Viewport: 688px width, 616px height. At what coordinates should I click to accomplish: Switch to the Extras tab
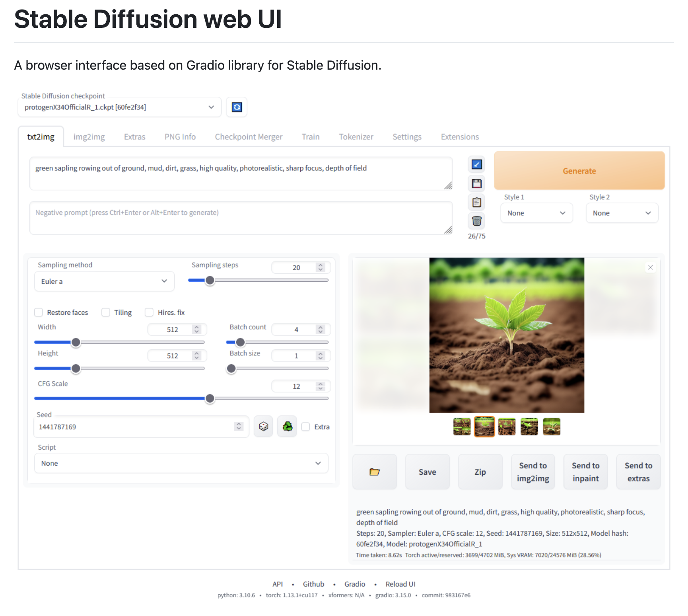point(135,136)
